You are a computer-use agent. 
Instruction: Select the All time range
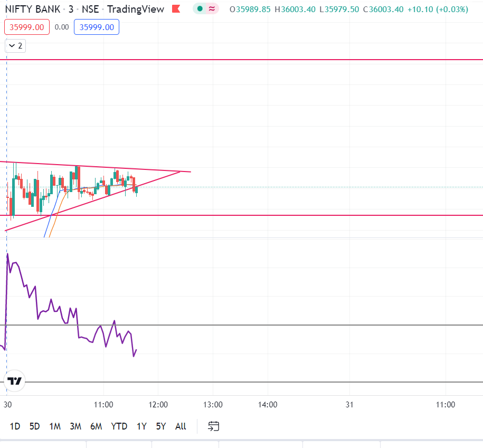pyautogui.click(x=181, y=426)
